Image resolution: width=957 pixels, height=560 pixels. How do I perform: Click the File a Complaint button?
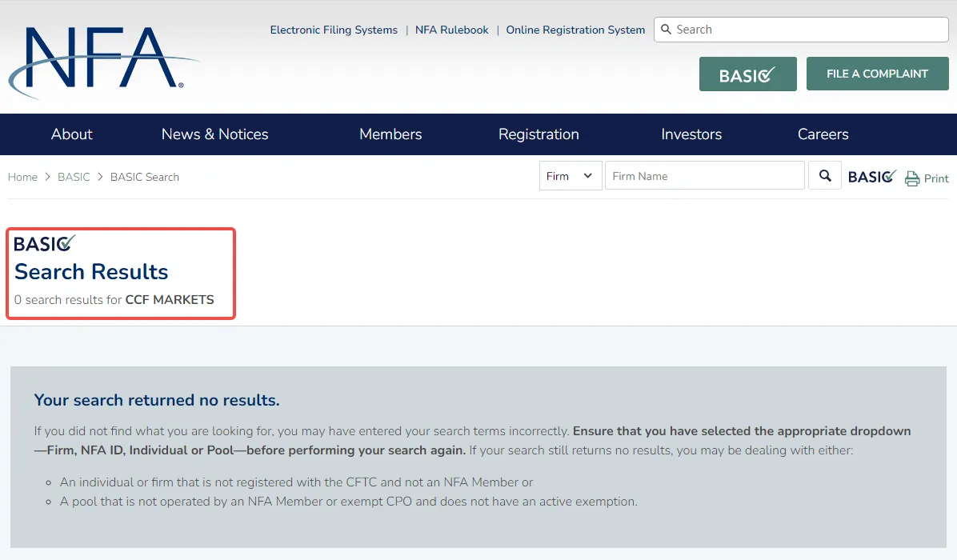877,74
